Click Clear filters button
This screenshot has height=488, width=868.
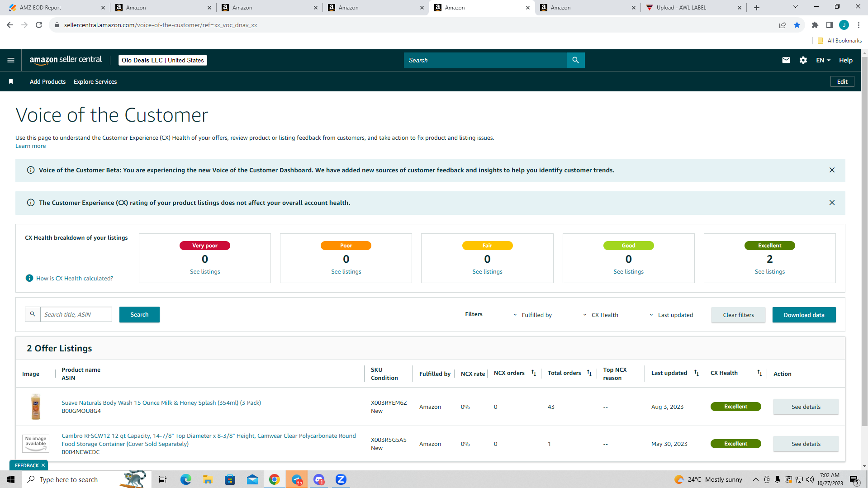click(x=738, y=315)
